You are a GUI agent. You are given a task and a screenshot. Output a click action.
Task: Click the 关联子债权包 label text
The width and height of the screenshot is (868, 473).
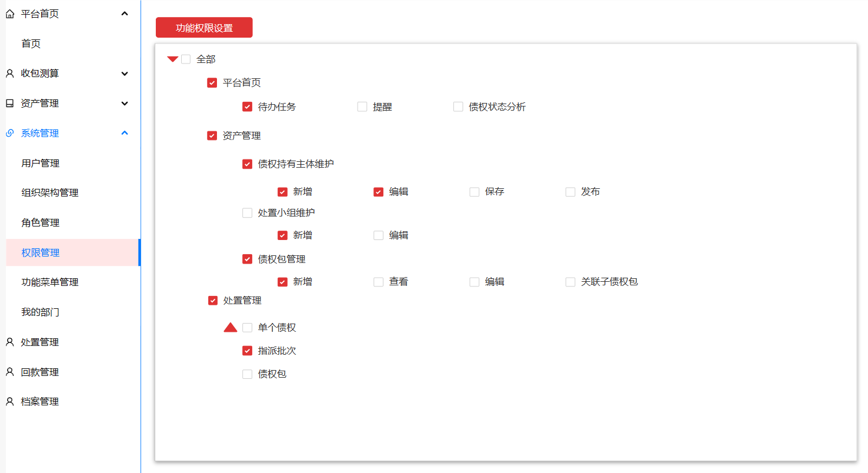[610, 282]
